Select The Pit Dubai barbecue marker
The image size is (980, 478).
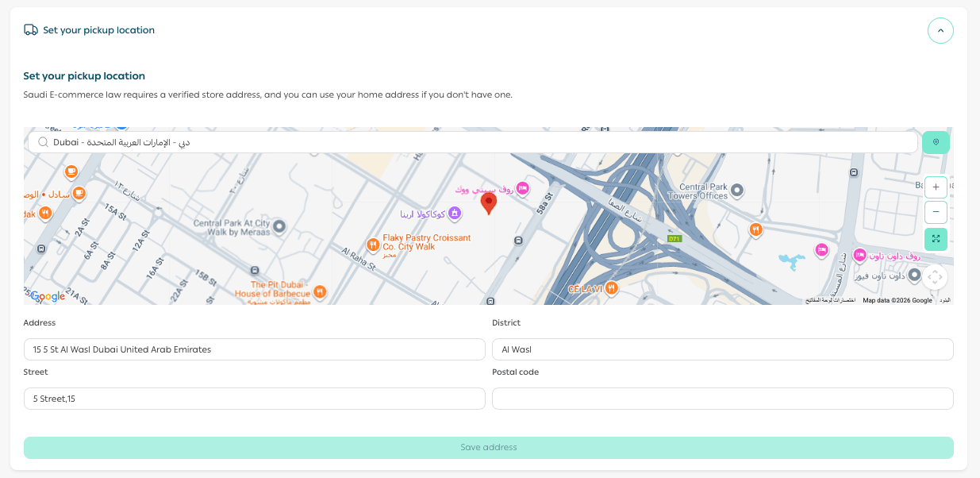(320, 291)
